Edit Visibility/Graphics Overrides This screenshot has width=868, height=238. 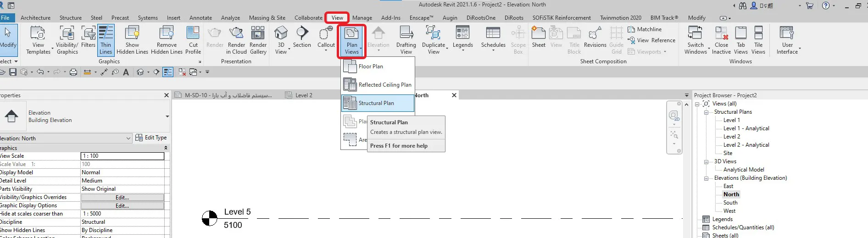click(x=122, y=198)
